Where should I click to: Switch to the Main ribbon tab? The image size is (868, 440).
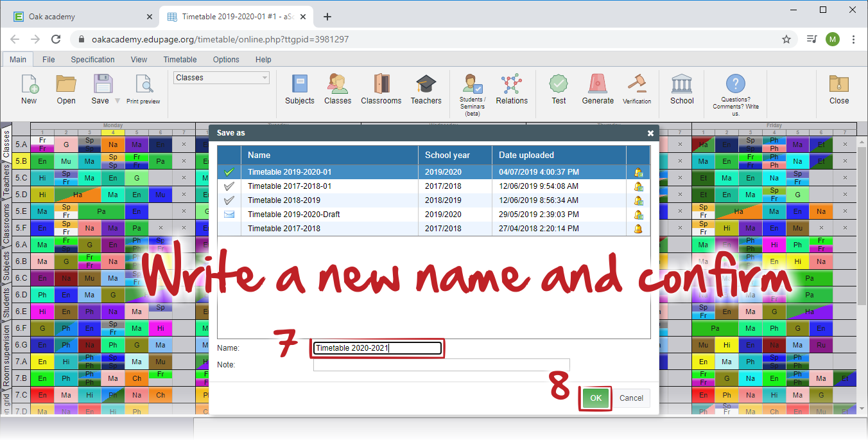point(18,60)
